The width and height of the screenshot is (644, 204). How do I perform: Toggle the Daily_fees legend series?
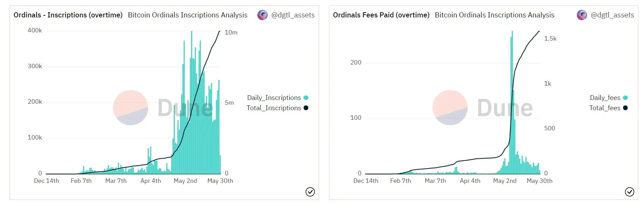tap(605, 98)
